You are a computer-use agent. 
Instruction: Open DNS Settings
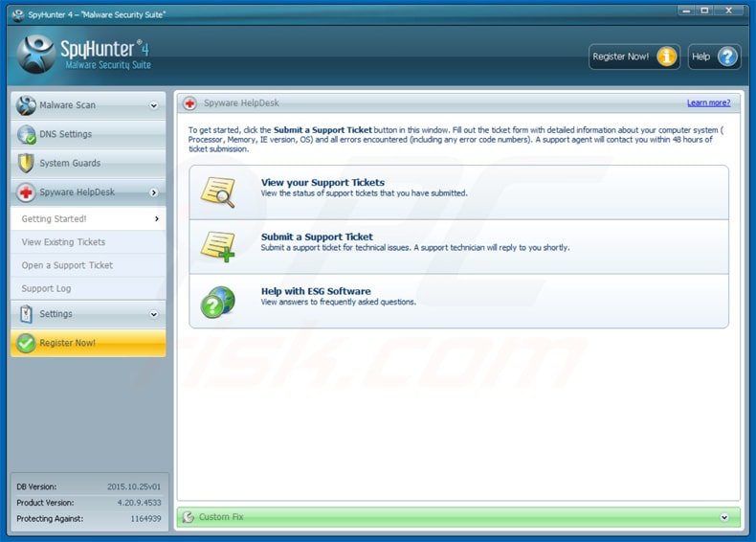tap(88, 134)
